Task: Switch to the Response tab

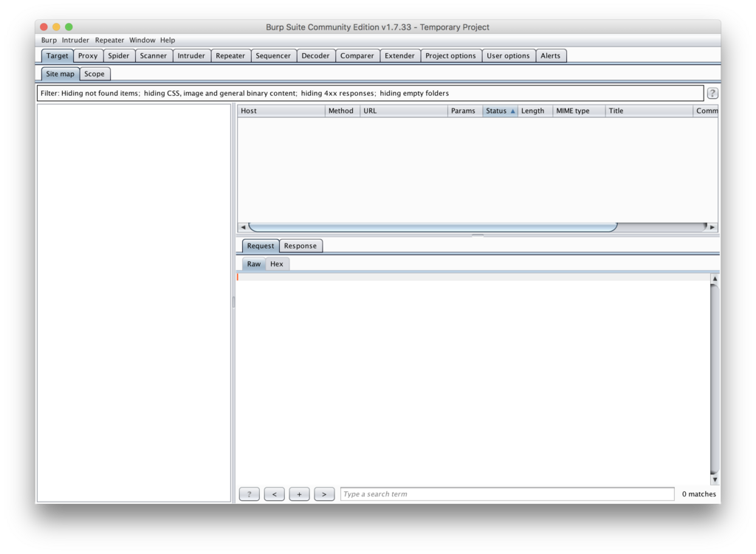Action: point(300,246)
